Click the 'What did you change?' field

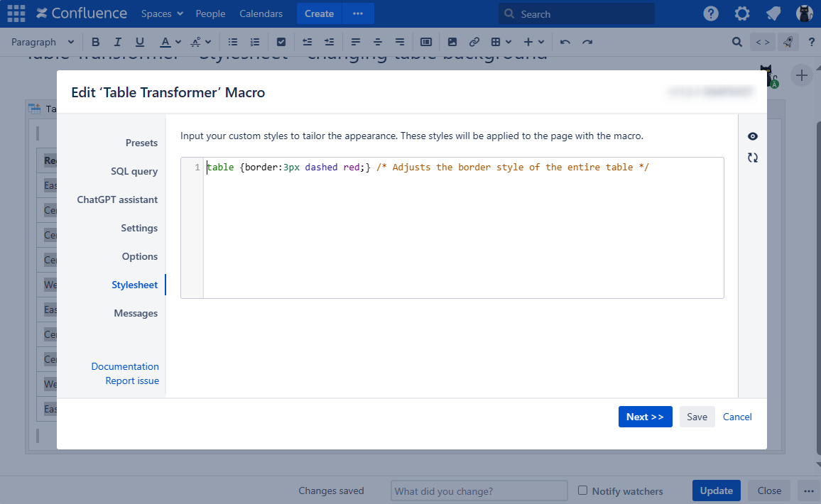pos(479,491)
